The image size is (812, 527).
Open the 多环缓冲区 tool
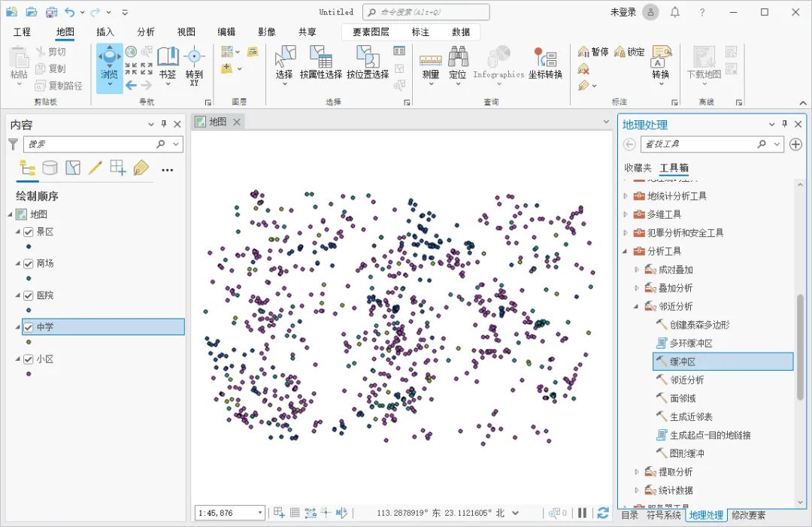[685, 344]
